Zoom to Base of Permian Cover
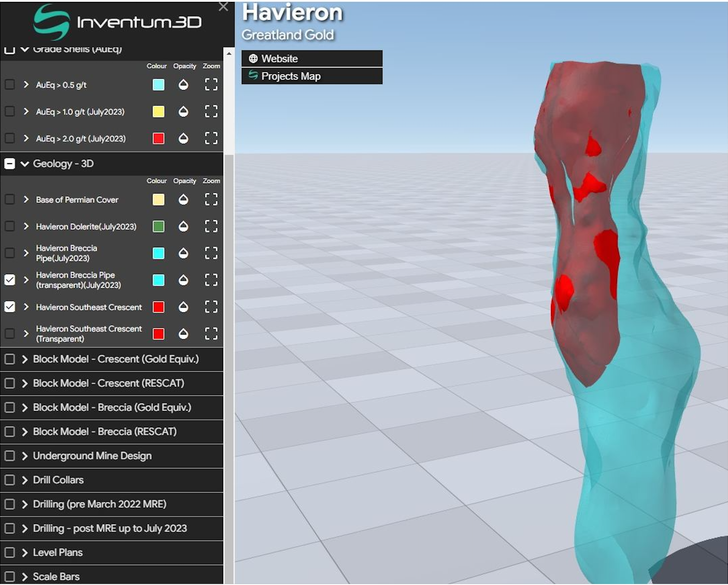 pyautogui.click(x=211, y=200)
